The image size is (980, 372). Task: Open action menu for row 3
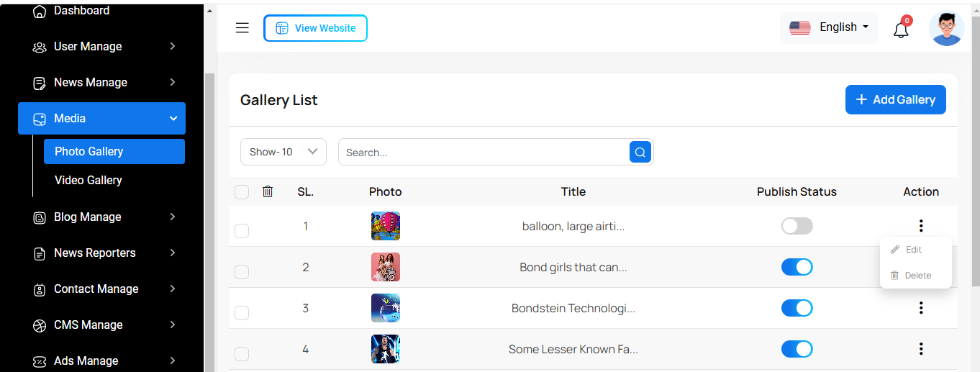tap(921, 308)
